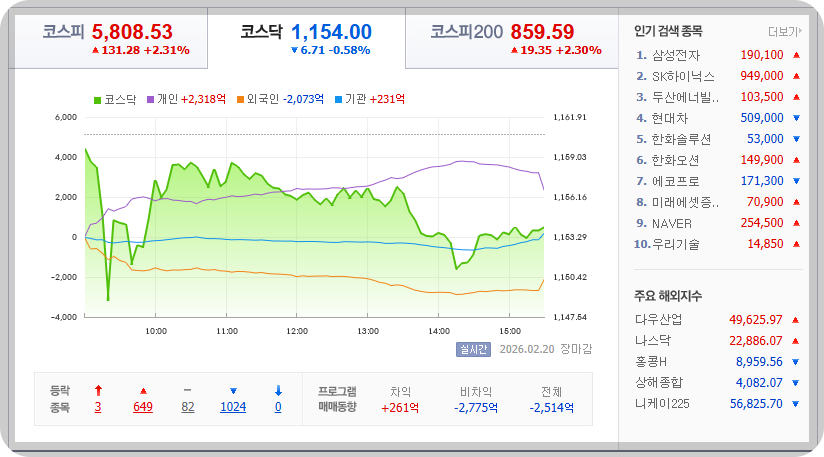Click the SK하이닉스 price 949,000
This screenshot has height=457, width=824.
pyautogui.click(x=762, y=76)
